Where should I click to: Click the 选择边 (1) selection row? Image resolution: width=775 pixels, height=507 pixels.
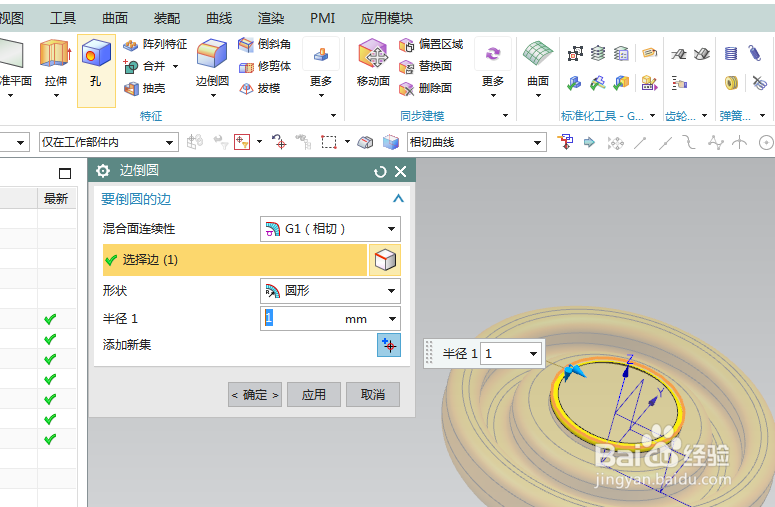point(235,260)
